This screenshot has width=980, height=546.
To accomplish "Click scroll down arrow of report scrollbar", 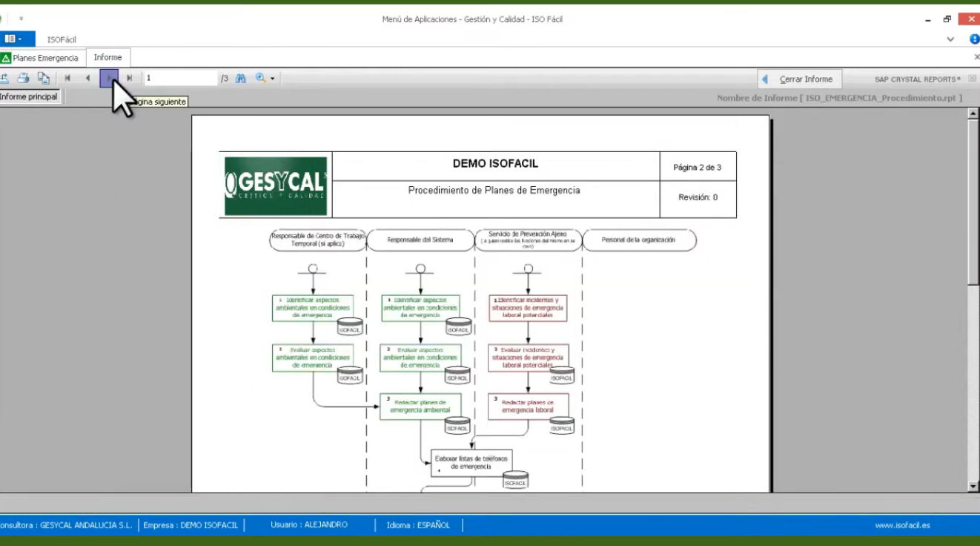I will point(973,487).
